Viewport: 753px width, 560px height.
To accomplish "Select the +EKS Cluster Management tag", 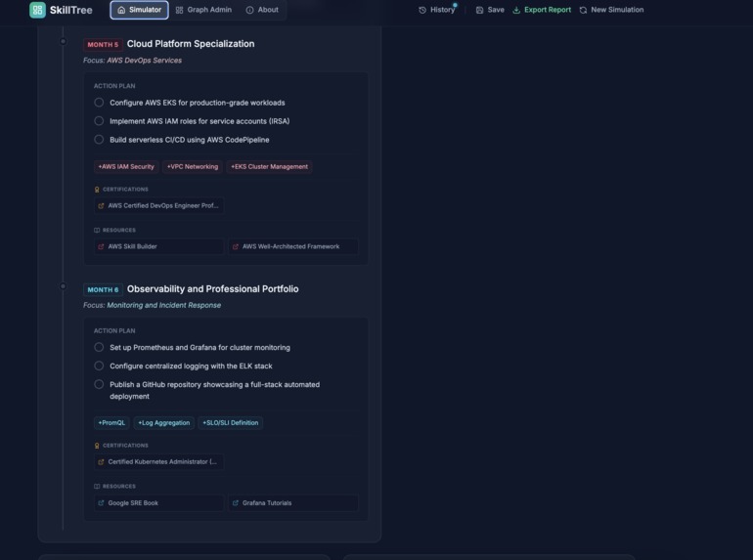I will [x=269, y=166].
